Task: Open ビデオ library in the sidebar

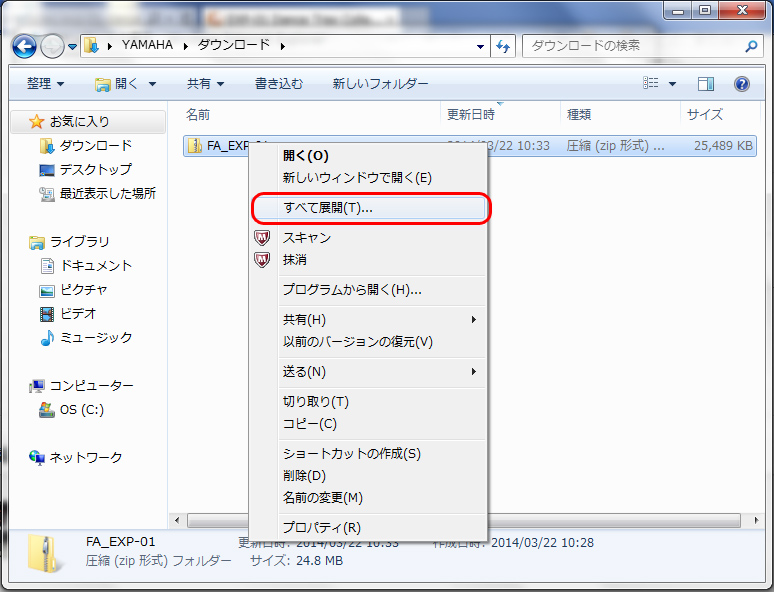Action: 78,314
